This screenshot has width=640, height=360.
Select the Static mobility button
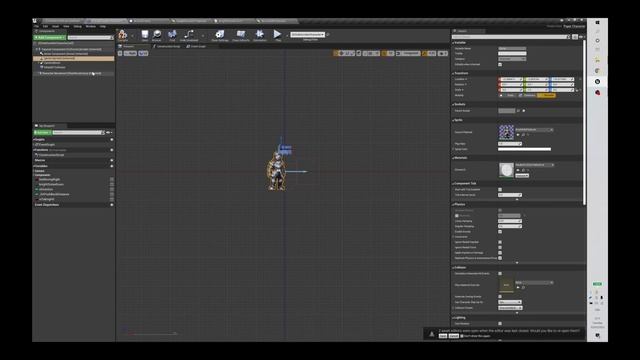click(507, 96)
